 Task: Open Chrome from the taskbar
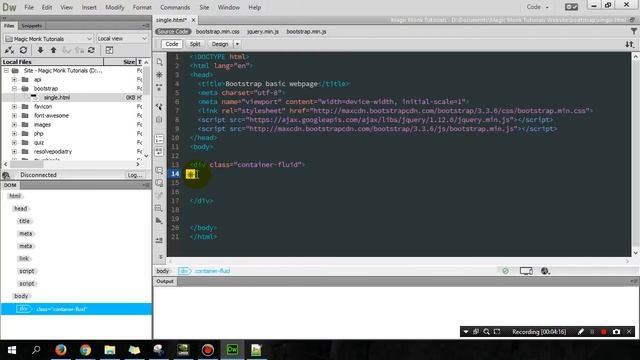coord(85,350)
